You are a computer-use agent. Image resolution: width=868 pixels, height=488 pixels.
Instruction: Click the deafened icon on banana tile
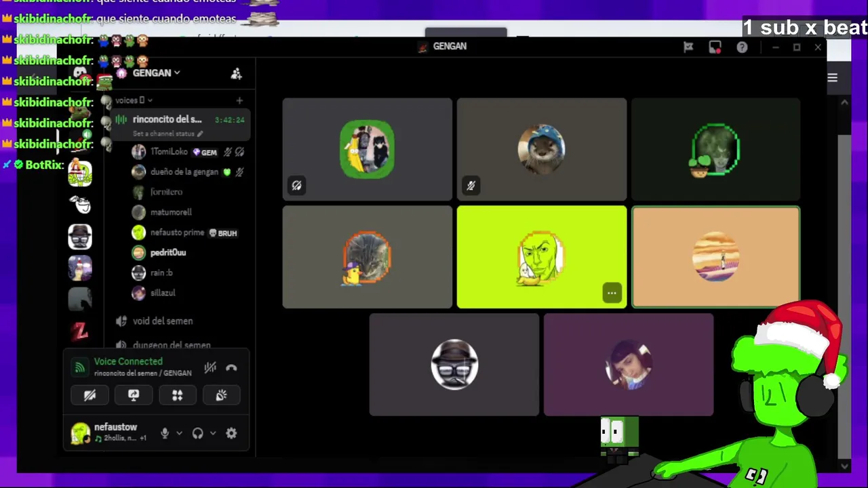click(296, 185)
